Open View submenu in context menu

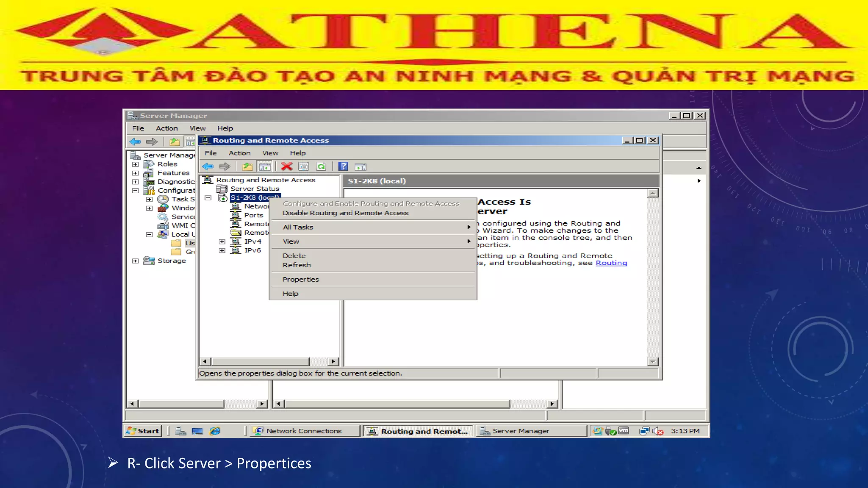(373, 241)
